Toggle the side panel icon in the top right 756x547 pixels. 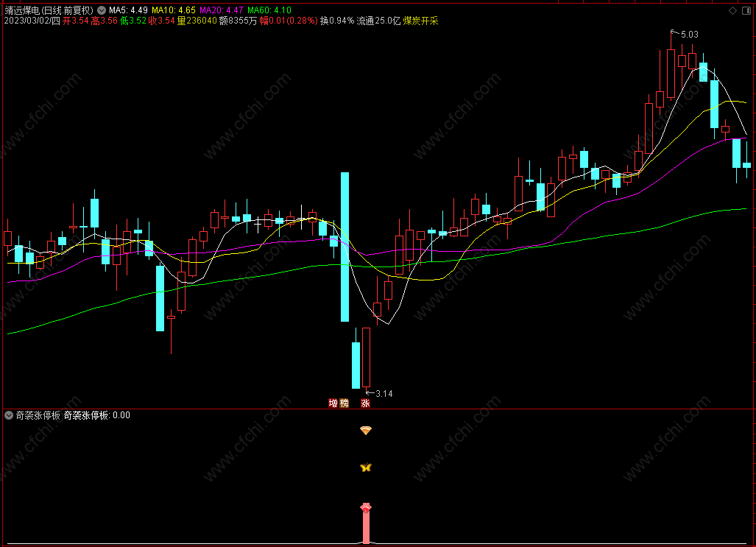pyautogui.click(x=746, y=10)
